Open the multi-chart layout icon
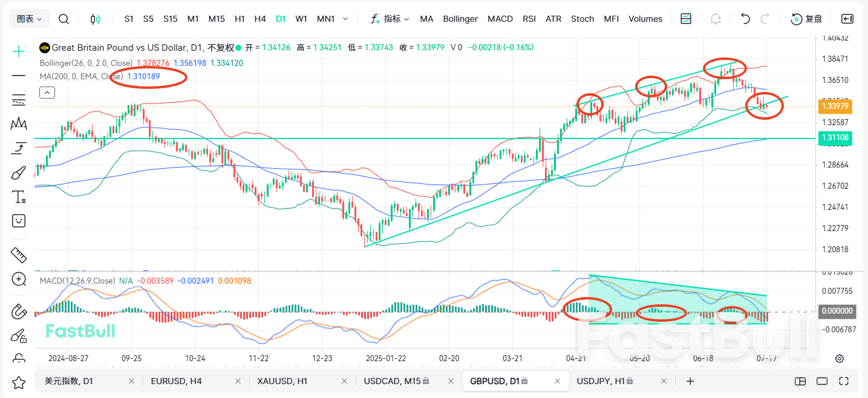The width and height of the screenshot is (868, 398). (x=685, y=19)
